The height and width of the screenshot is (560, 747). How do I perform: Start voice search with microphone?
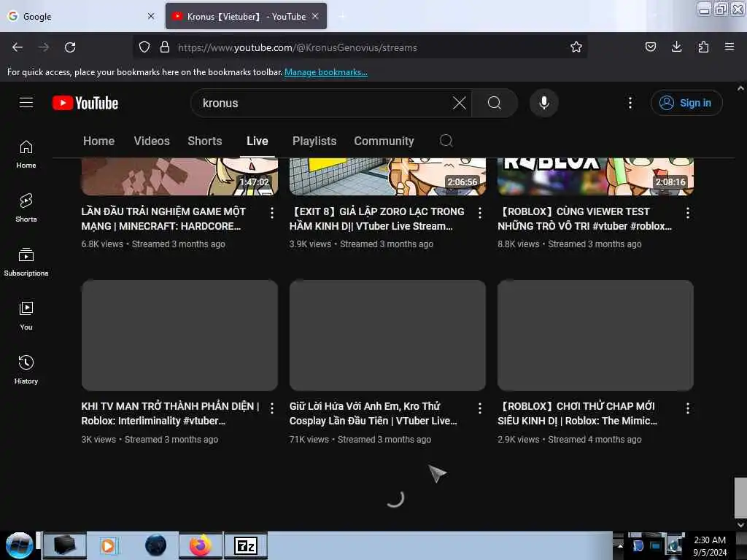[543, 103]
